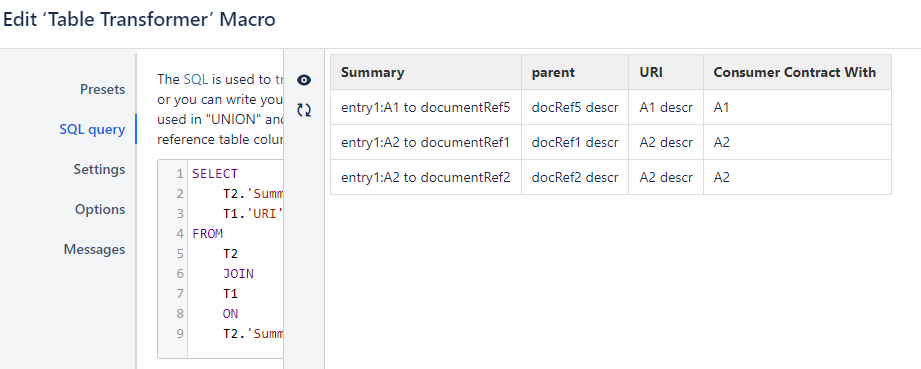Click the JOIN keyword in SQL editor

pos(238,274)
